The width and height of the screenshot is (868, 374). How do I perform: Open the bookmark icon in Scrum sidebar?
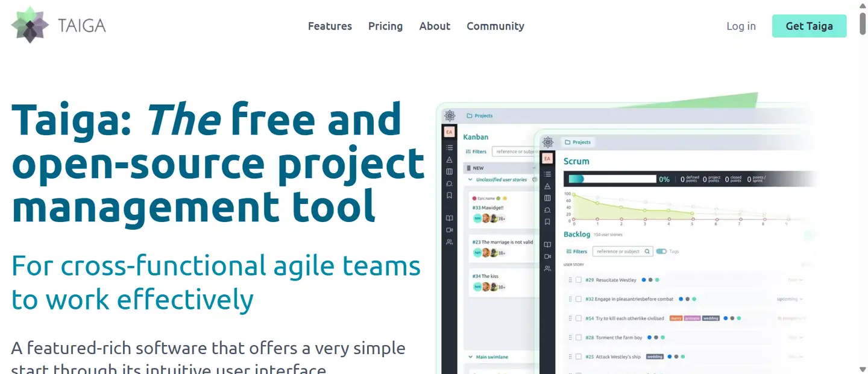[547, 222]
